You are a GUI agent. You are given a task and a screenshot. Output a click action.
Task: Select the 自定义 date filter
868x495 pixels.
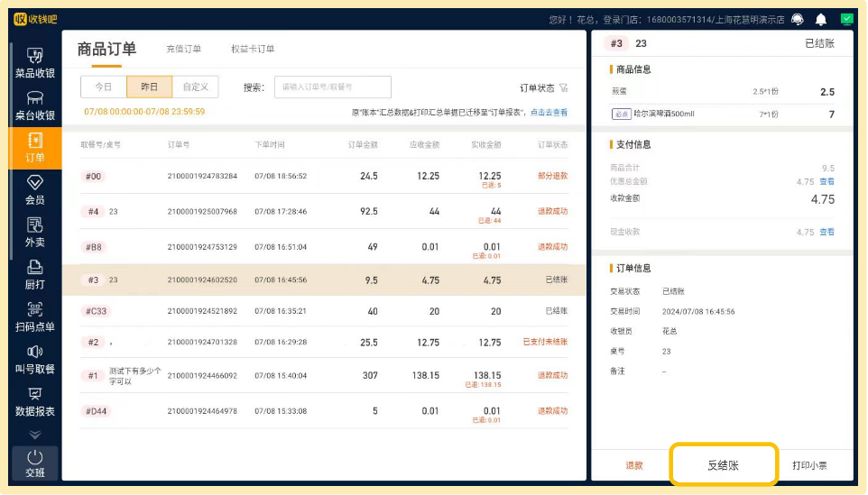coord(196,87)
